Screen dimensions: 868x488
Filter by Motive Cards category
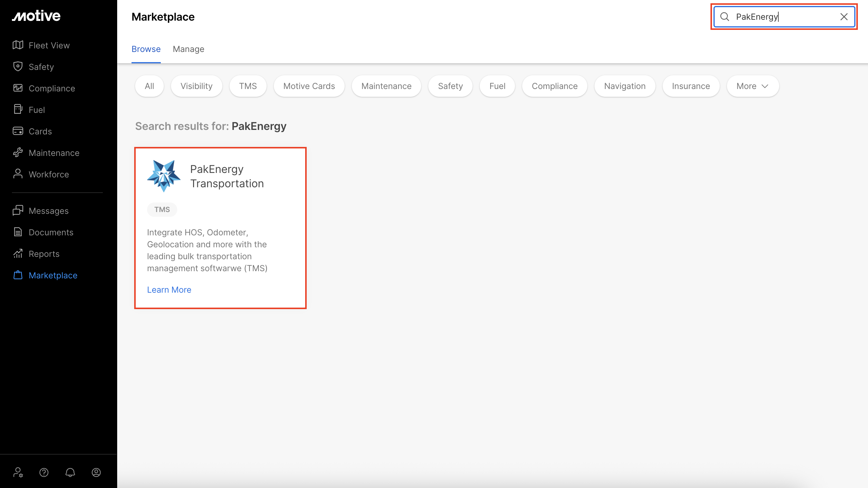[309, 86]
